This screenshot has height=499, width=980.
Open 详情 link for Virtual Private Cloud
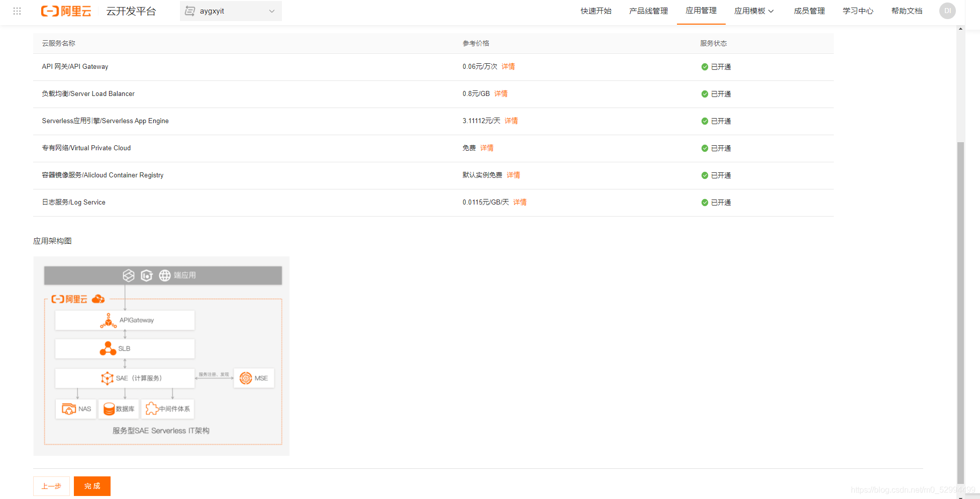(x=486, y=148)
